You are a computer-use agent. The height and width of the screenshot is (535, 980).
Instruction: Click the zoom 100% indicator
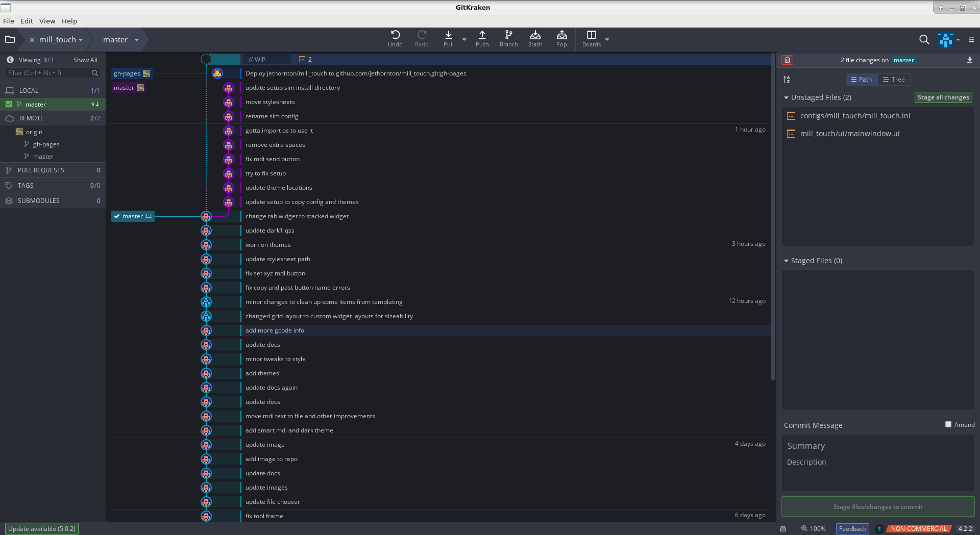pyautogui.click(x=813, y=529)
